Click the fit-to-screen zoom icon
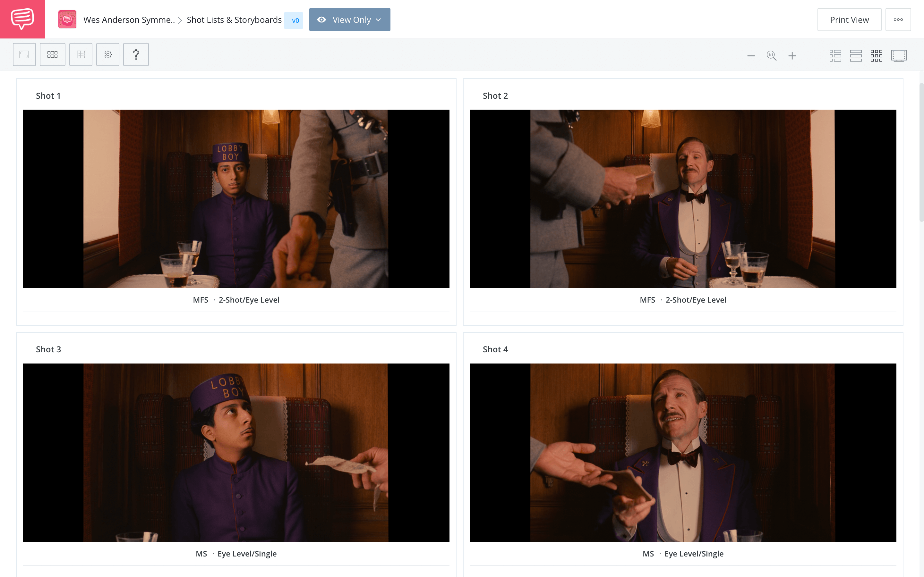 [x=772, y=54]
